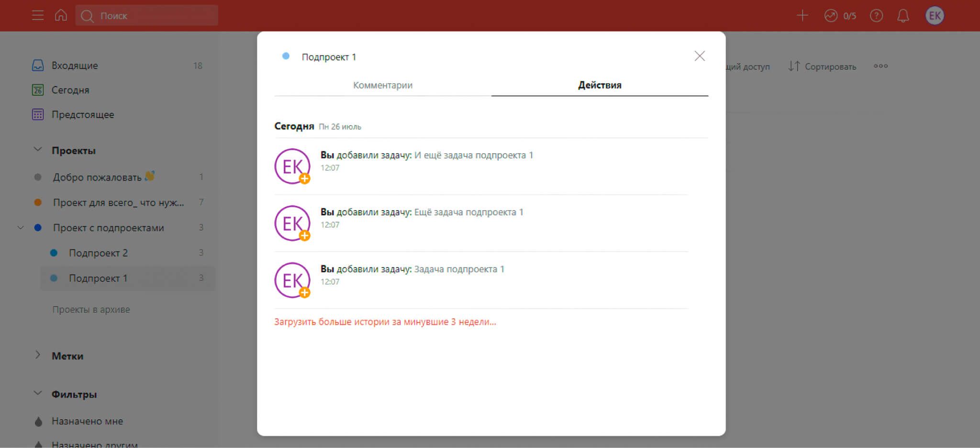980x448 pixels.
Task: Collapse Проект с подпроектами subprojects arrow
Action: point(21,228)
